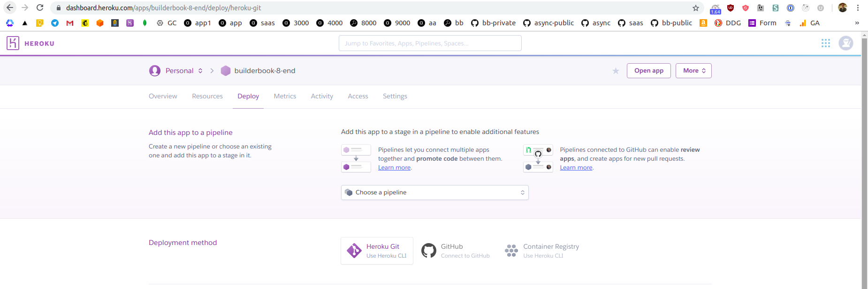This screenshot has height=289, width=868.
Task: Select the Deploy tab
Action: (248, 96)
